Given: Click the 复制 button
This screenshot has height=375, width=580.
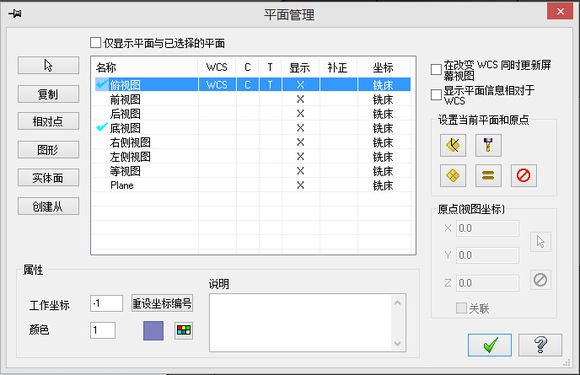Looking at the screenshot, I should 48,94.
